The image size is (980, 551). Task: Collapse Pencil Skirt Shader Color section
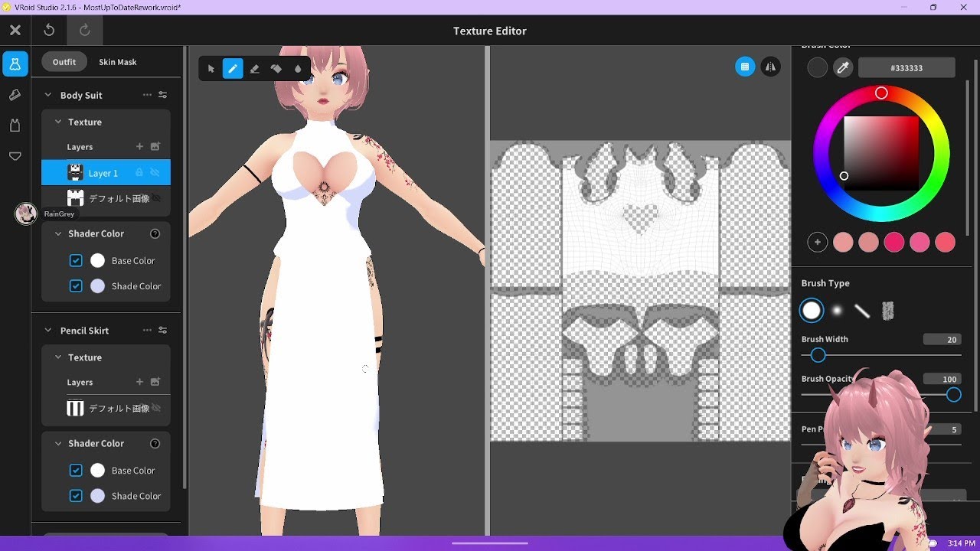pos(57,443)
